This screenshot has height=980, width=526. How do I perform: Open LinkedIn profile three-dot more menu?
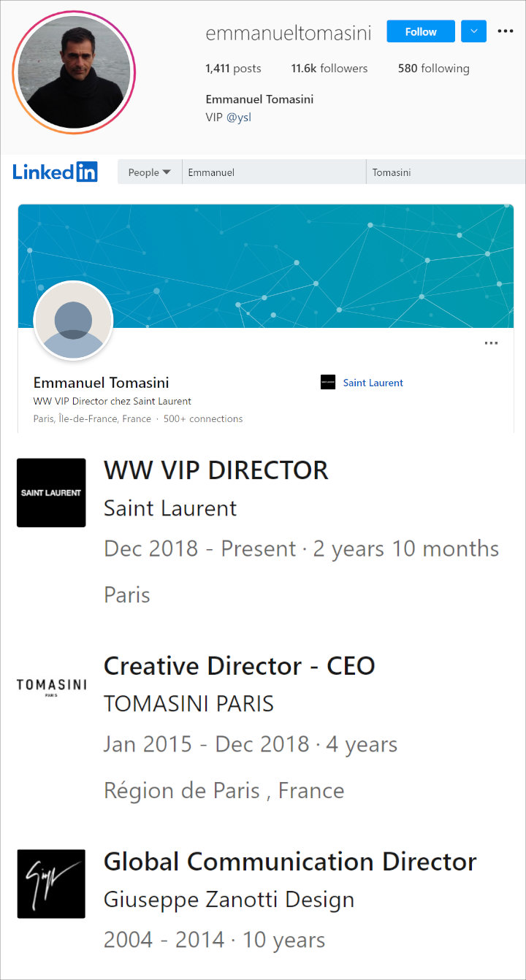click(491, 343)
